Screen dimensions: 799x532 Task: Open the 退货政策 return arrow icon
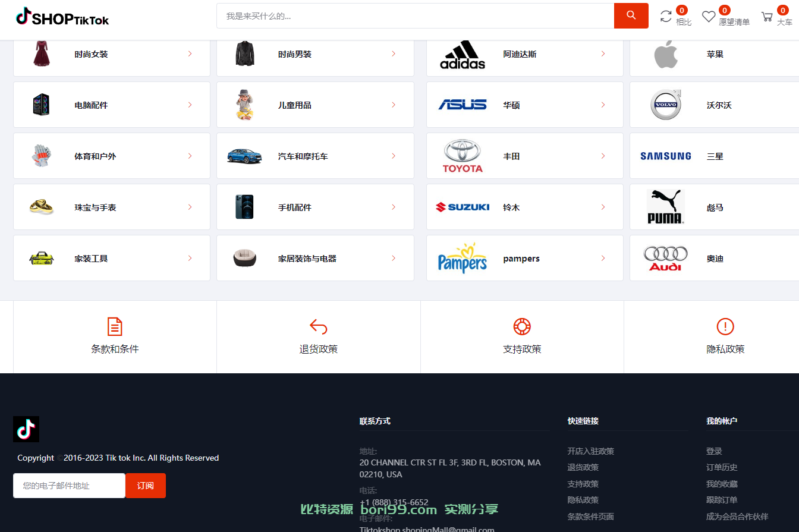point(319,326)
